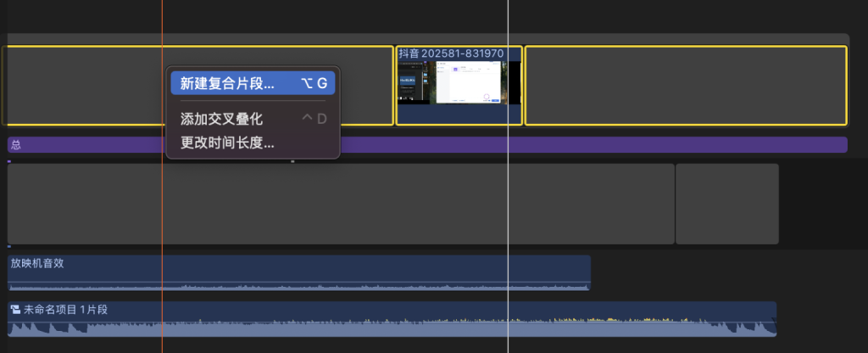The height and width of the screenshot is (353, 868).
Task: Select the yellow-outlined clip left of context menu
Action: (x=85, y=85)
